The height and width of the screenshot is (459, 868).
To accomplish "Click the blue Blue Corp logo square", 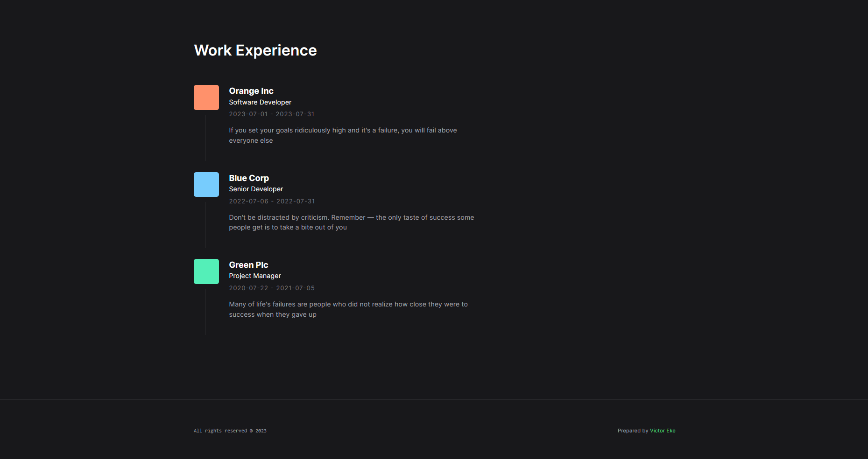I will pos(206,184).
